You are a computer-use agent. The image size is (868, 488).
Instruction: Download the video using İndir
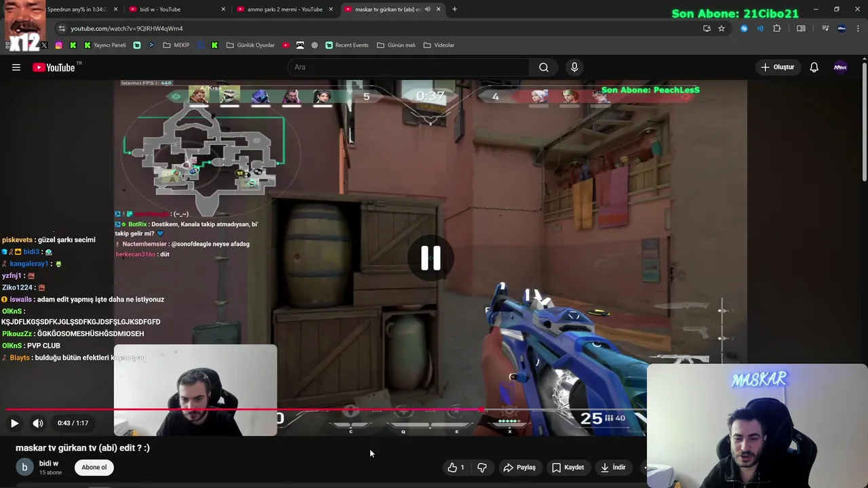pyautogui.click(x=613, y=467)
